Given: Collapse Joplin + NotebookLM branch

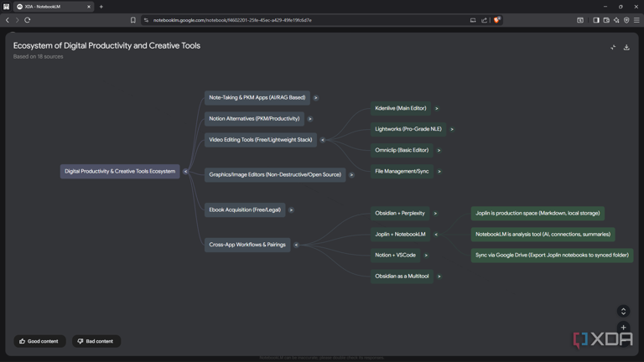Looking at the screenshot, I should [436, 235].
